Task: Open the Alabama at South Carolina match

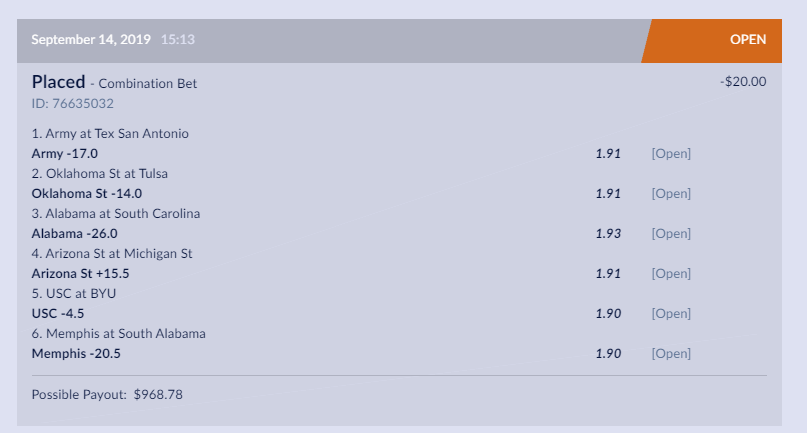Action: coord(116,213)
